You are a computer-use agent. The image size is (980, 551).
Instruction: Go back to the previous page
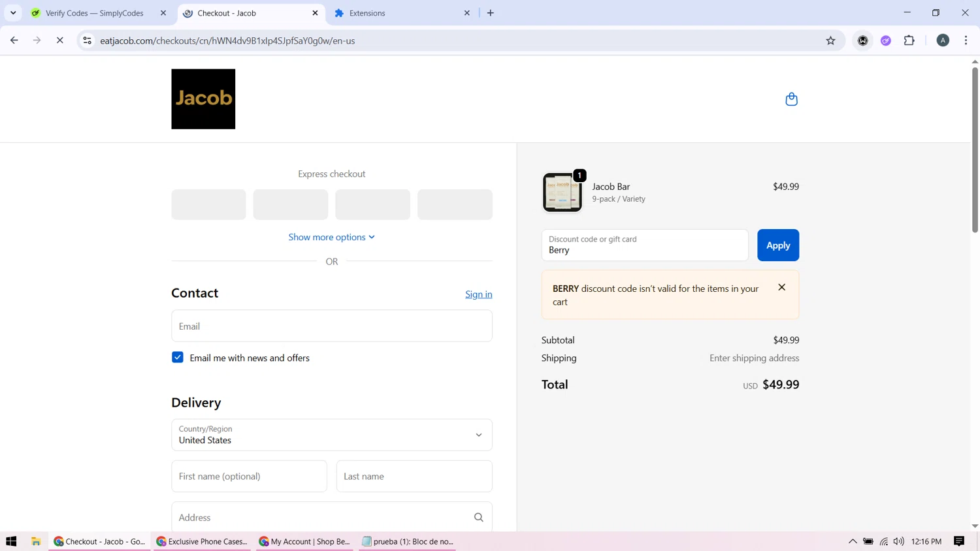(14, 40)
